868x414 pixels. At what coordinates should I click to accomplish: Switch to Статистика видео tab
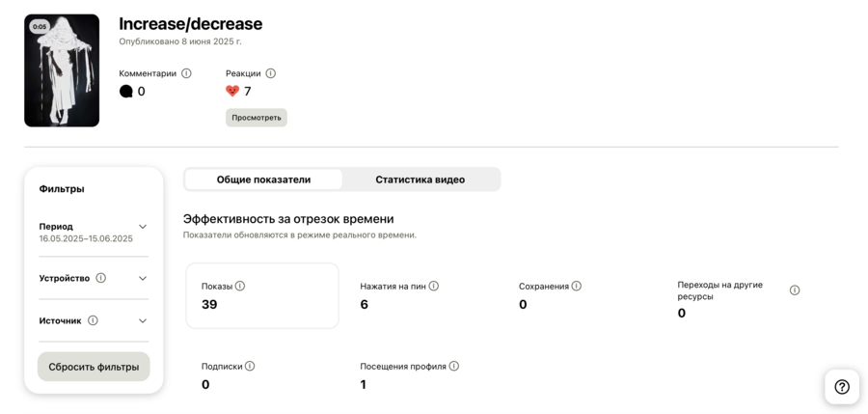[420, 179]
